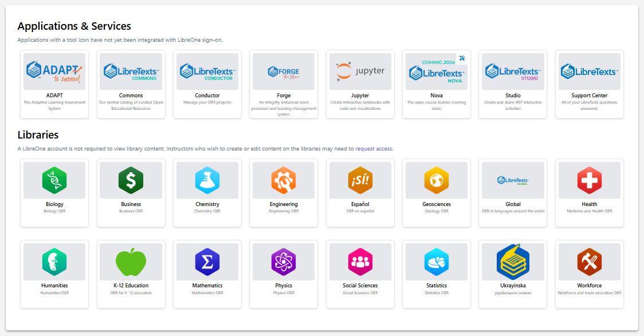This screenshot has height=336, width=644.
Task: Click 'OER in languages around the world'
Action: (x=513, y=211)
